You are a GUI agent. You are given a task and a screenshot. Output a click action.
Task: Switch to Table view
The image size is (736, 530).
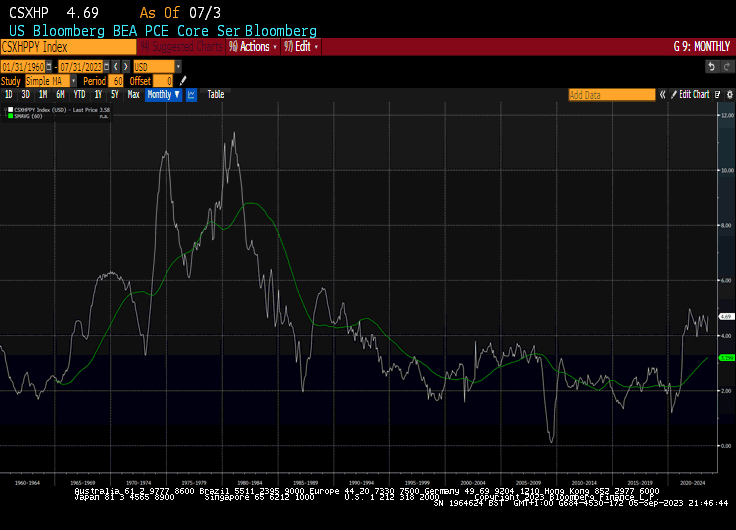coord(216,94)
